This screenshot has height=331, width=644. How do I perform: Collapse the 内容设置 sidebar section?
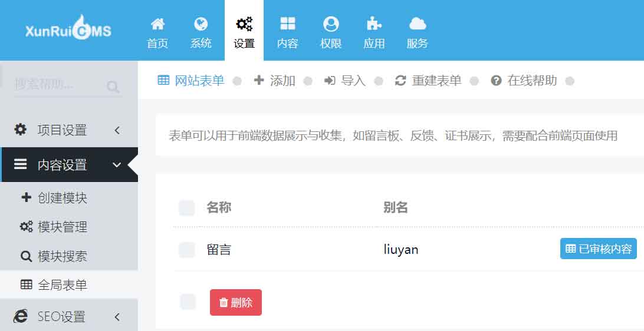coord(69,164)
